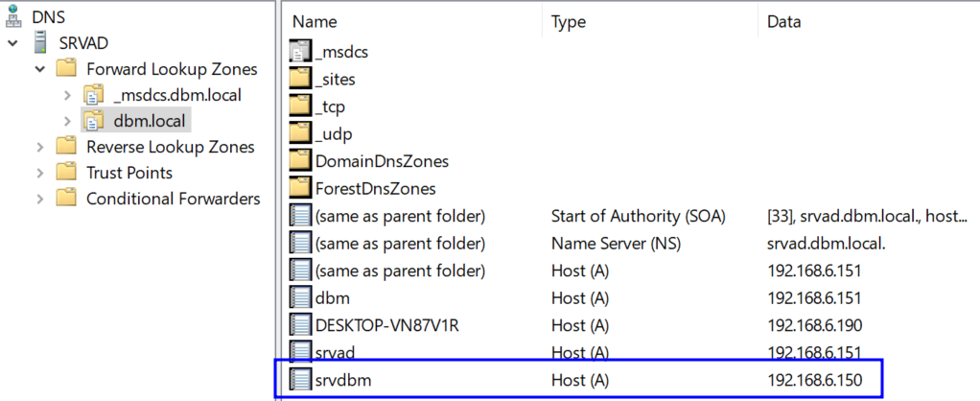The width and height of the screenshot is (980, 401).
Task: Expand Conditional Forwarders node
Action: coord(40,199)
